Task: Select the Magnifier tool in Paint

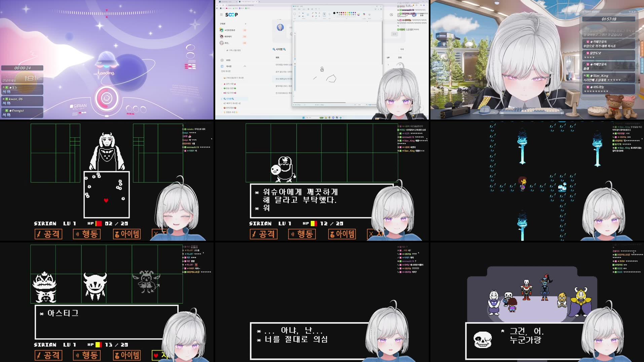Action: pyautogui.click(x=319, y=16)
